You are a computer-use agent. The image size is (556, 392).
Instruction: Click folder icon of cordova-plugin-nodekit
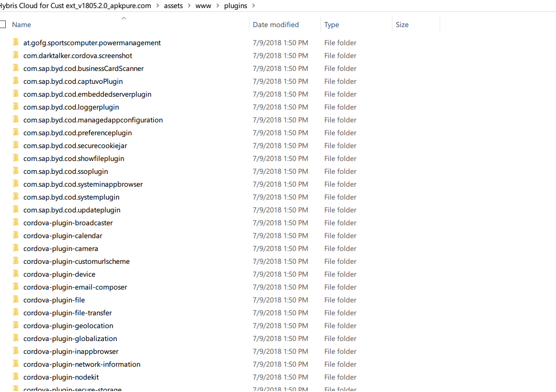coord(16,377)
